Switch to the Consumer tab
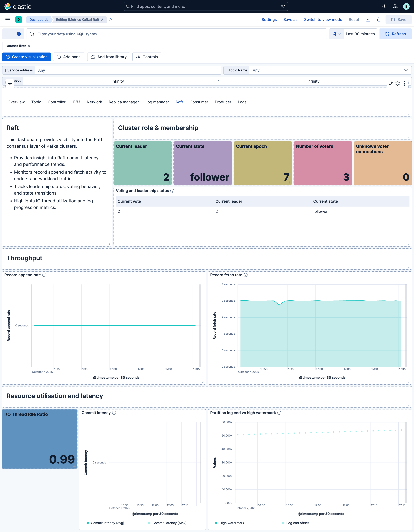This screenshot has width=414, height=532. pos(199,102)
